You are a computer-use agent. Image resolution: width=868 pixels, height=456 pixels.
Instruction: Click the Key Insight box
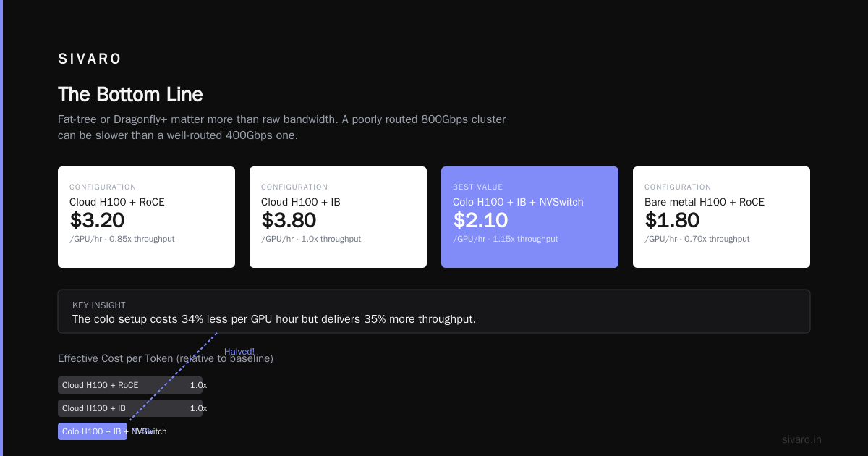coord(434,311)
